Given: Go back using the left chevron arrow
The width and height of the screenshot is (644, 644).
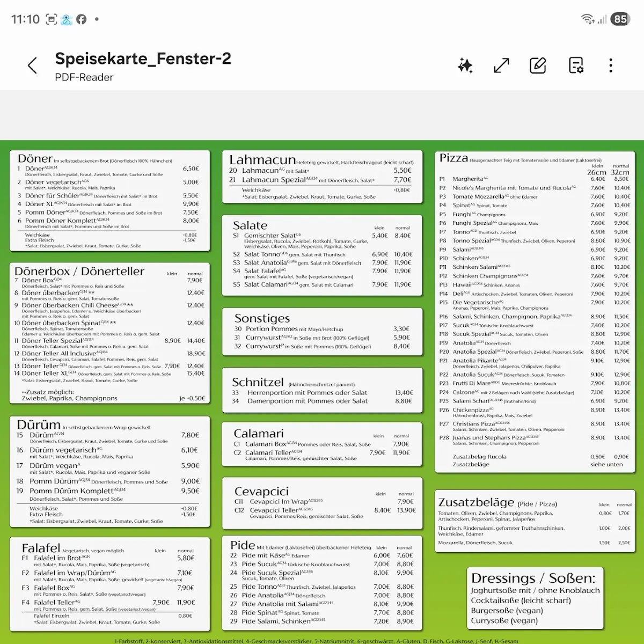Looking at the screenshot, I should 32,65.
